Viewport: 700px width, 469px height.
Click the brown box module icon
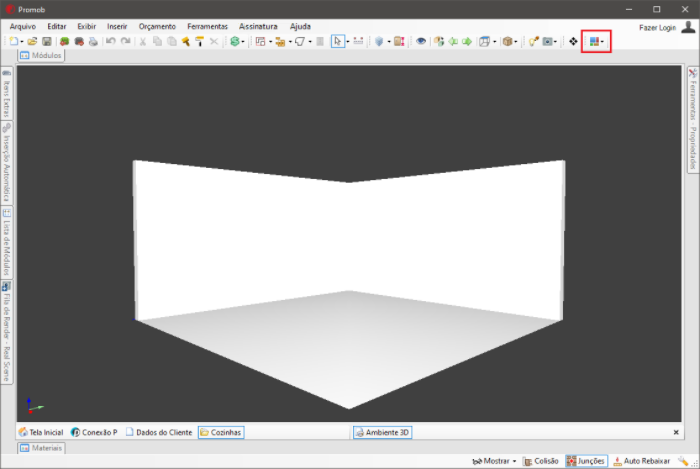point(508,42)
